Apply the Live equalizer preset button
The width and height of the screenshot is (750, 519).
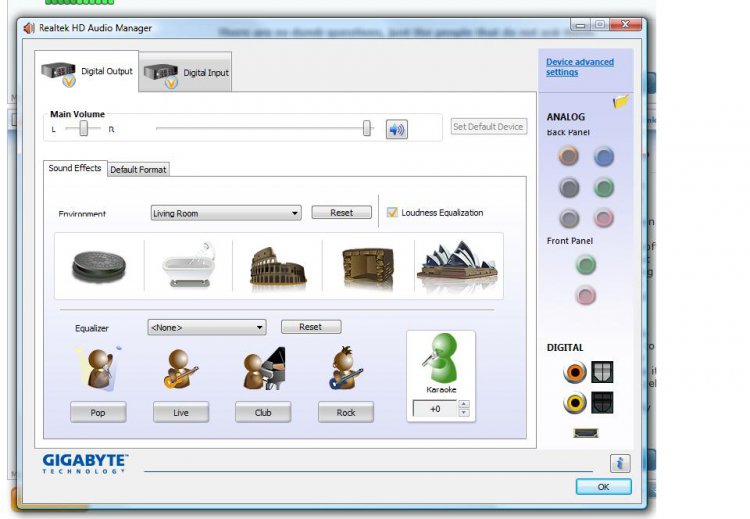tap(181, 412)
